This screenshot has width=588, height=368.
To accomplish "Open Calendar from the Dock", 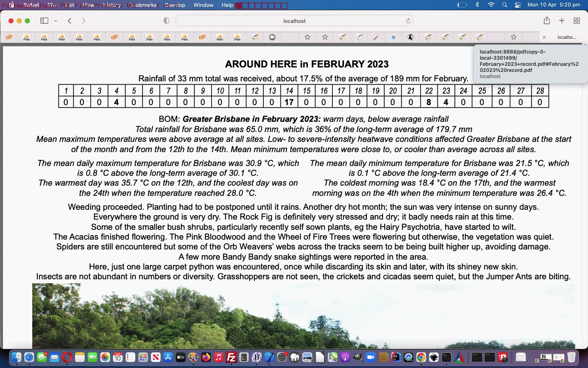I will 118,357.
